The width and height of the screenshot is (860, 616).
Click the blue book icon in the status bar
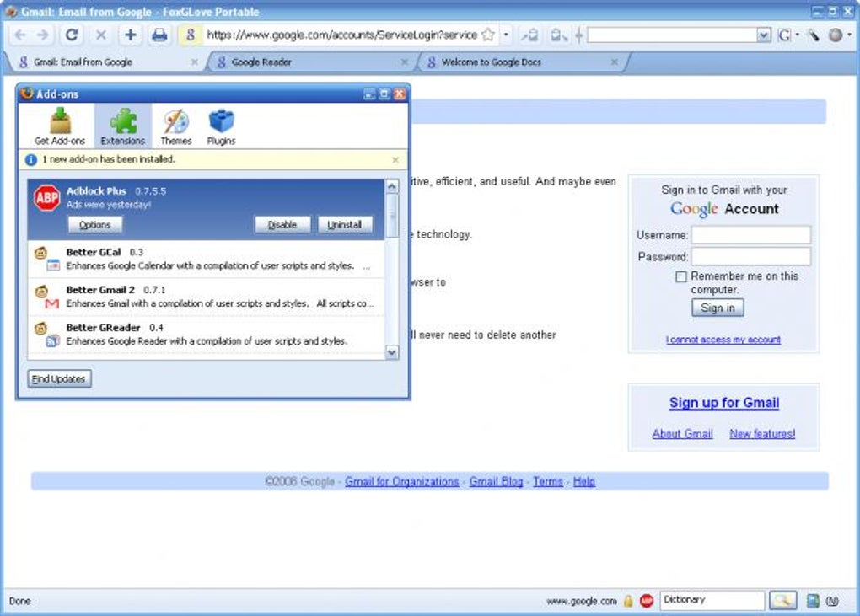coord(813,601)
